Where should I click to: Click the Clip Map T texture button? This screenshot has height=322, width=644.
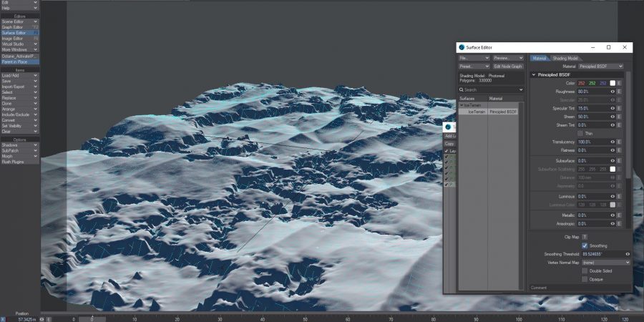(585, 236)
